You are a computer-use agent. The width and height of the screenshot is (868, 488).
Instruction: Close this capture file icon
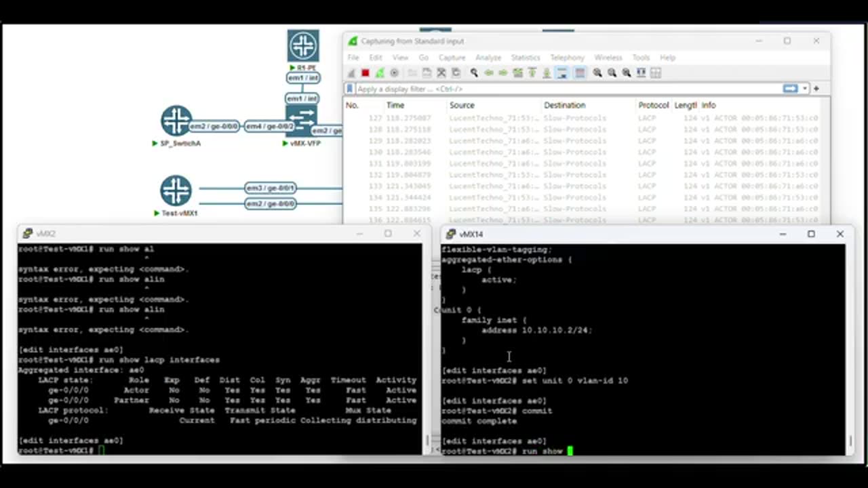pos(441,73)
